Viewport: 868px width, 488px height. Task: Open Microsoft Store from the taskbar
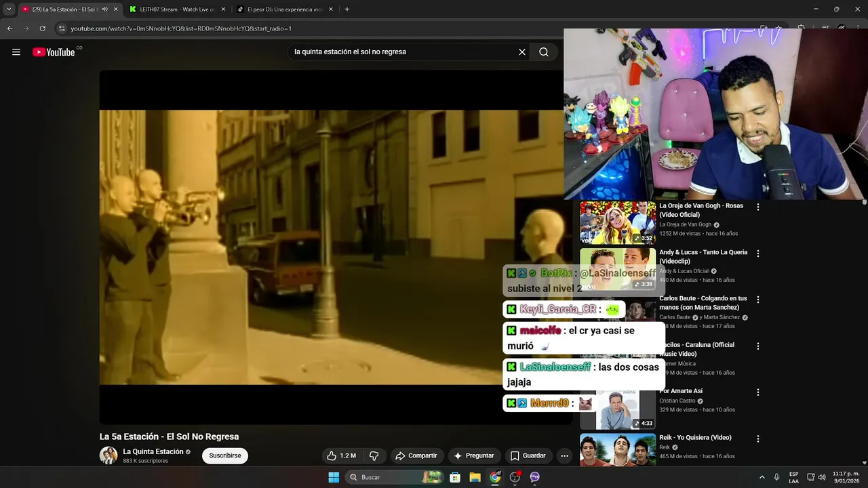455,477
